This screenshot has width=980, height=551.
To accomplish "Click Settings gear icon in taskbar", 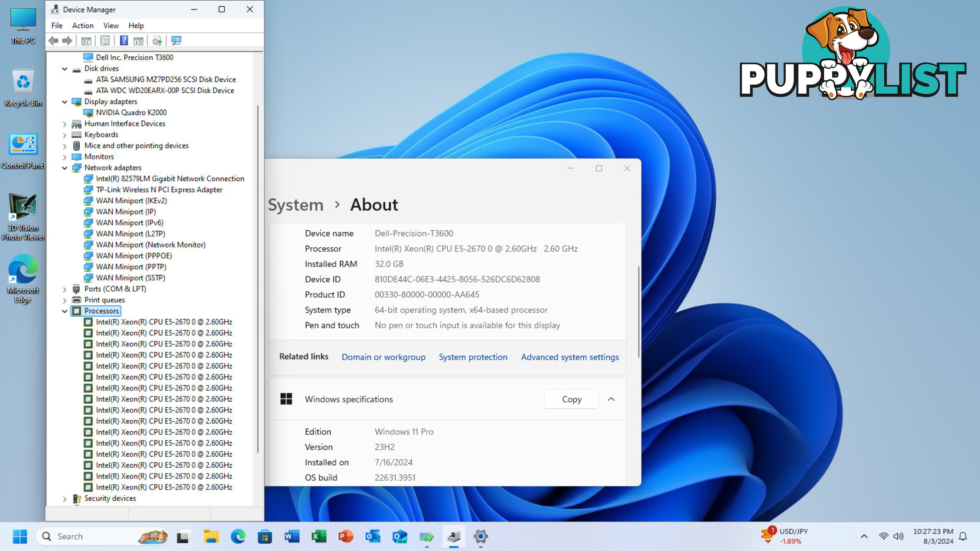I will (481, 536).
